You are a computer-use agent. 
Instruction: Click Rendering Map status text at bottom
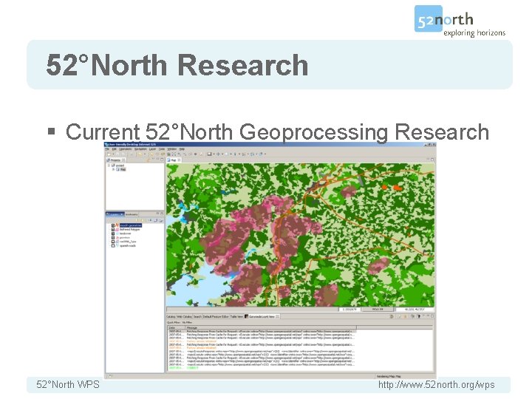[389, 376]
